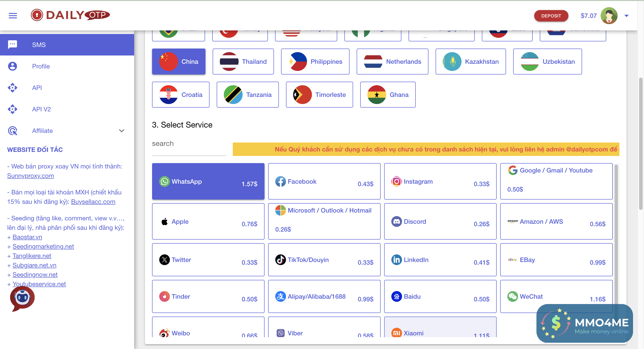This screenshot has width=644, height=349.
Task: Open the API menu item
Action: pyautogui.click(x=37, y=88)
